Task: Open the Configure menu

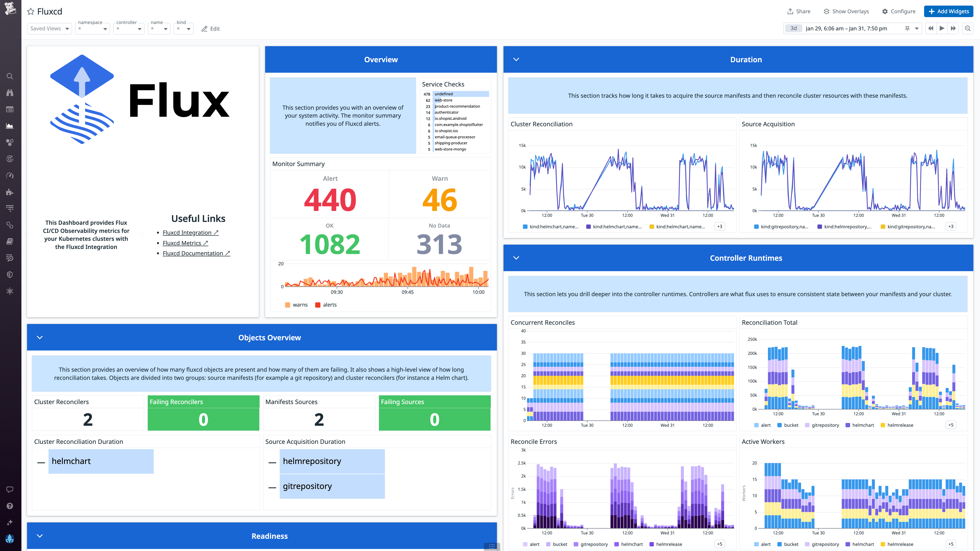Action: (x=899, y=11)
